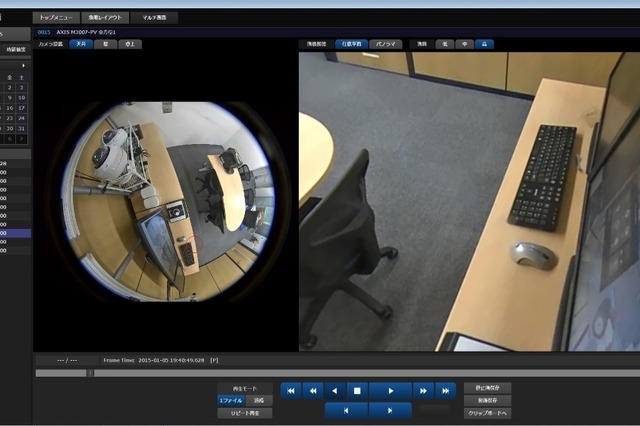Open the マルチ画面 tab
640x426 pixels.
tap(154, 18)
